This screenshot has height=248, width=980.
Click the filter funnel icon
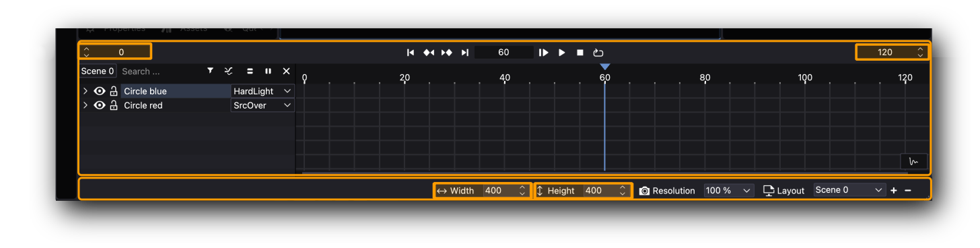point(210,71)
